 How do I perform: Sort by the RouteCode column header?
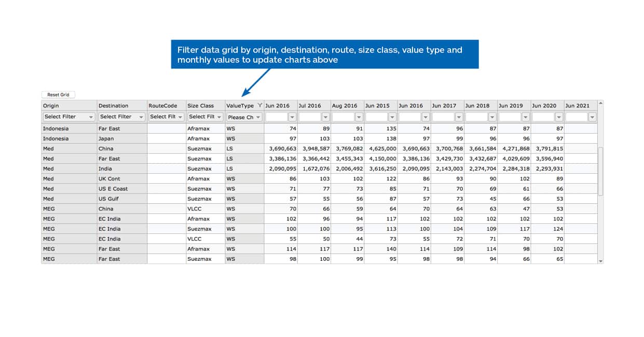(167, 106)
